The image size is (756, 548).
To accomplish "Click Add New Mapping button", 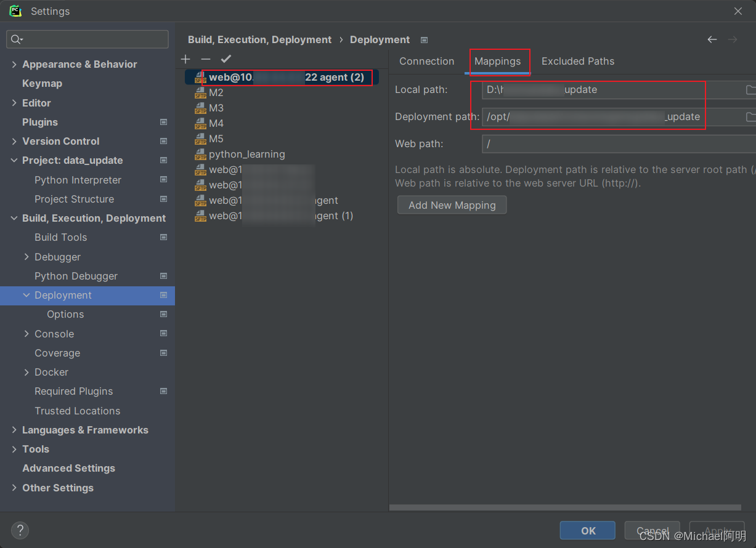I will (x=452, y=205).
